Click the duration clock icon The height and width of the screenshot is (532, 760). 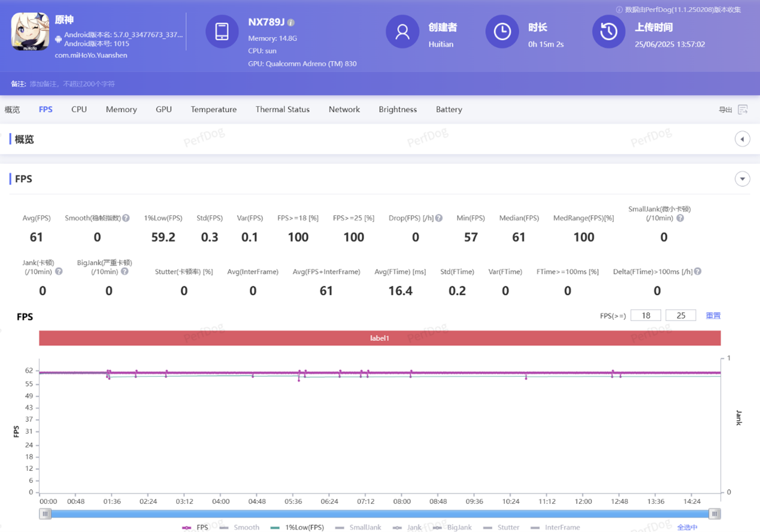[502, 32]
